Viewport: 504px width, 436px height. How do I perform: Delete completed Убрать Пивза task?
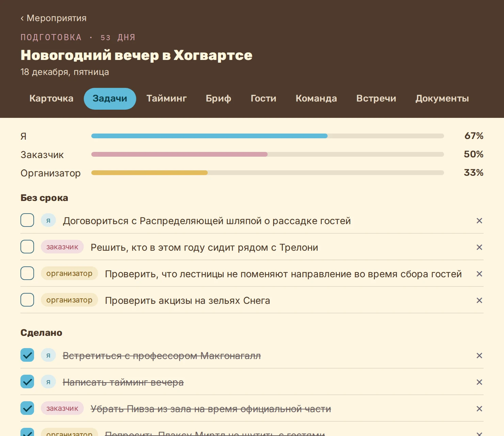(x=479, y=409)
